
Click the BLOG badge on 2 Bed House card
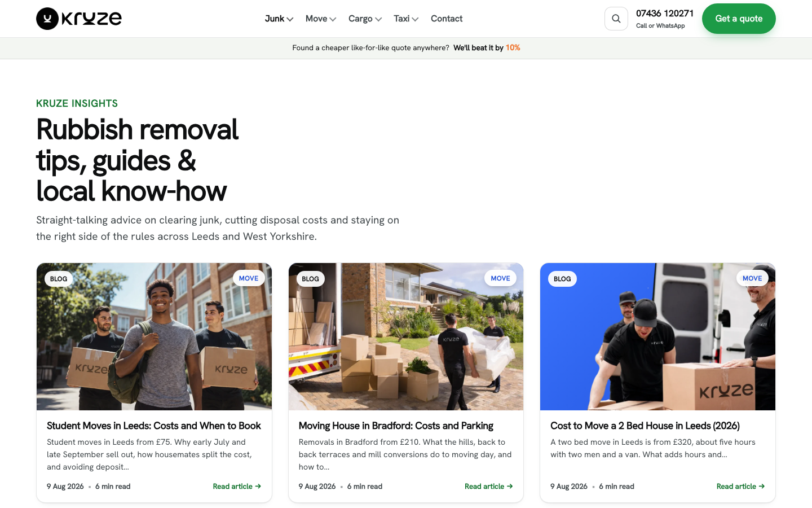pos(562,279)
